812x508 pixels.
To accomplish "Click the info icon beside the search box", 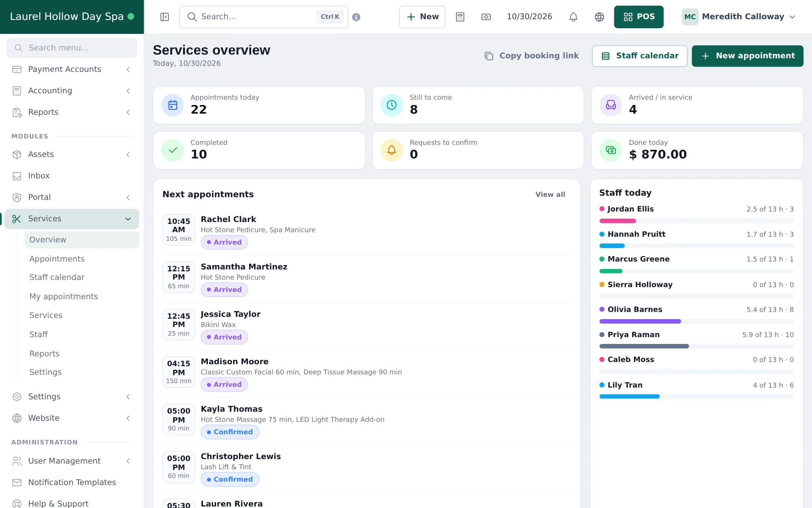I will click(x=356, y=17).
